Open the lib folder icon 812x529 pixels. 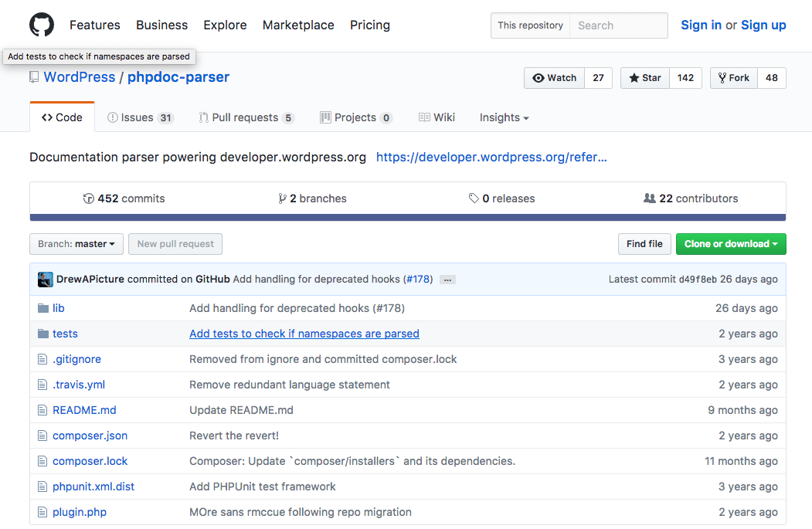click(42, 308)
